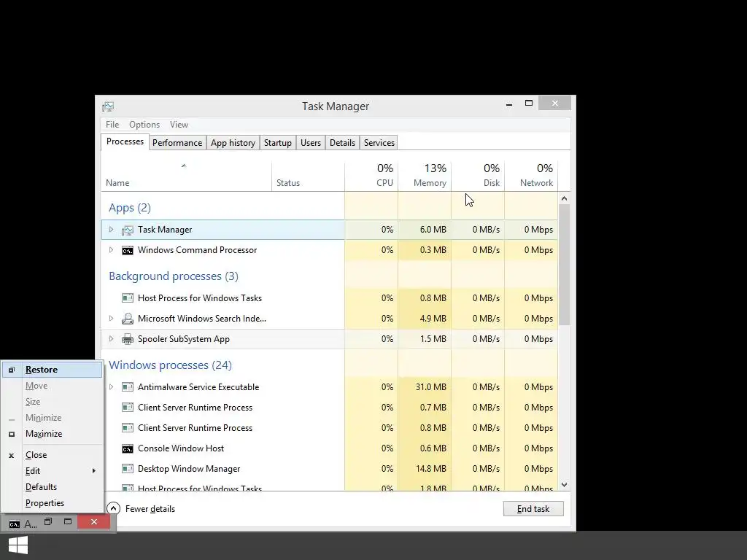Image resolution: width=747 pixels, height=560 pixels.
Task: Choose Maximize from the context menu
Action: click(x=53, y=434)
